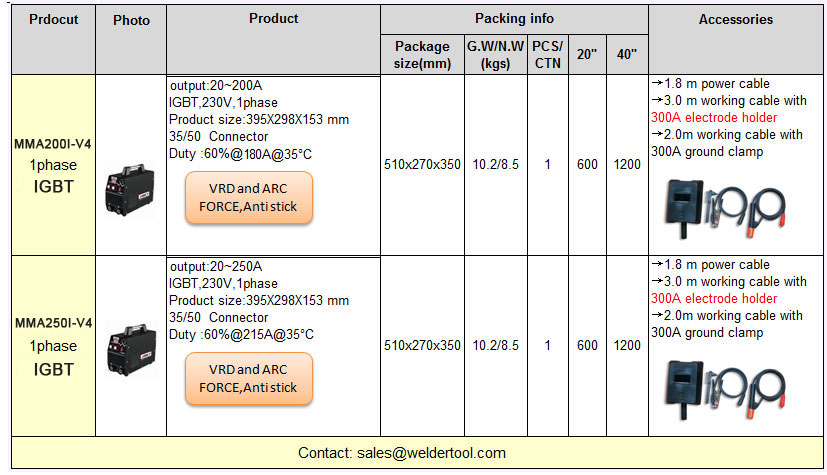Click the Photo column header

coord(131,21)
